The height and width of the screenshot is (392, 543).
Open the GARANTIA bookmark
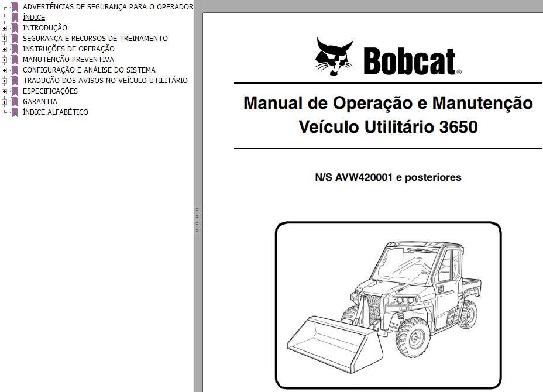point(40,101)
